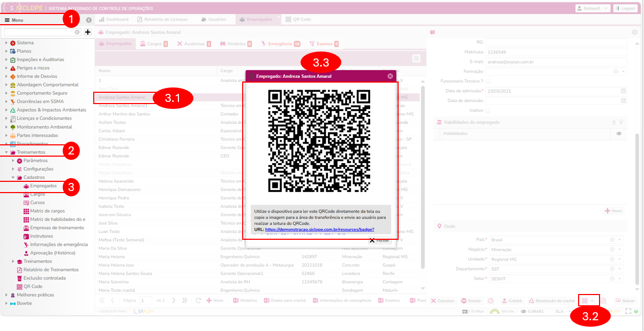Toggle Funcionario Terceiro checkbox

pos(488,81)
